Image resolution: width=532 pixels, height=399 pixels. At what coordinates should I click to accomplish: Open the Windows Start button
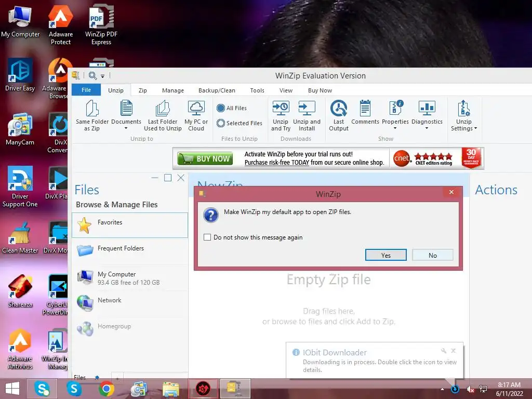[12, 389]
